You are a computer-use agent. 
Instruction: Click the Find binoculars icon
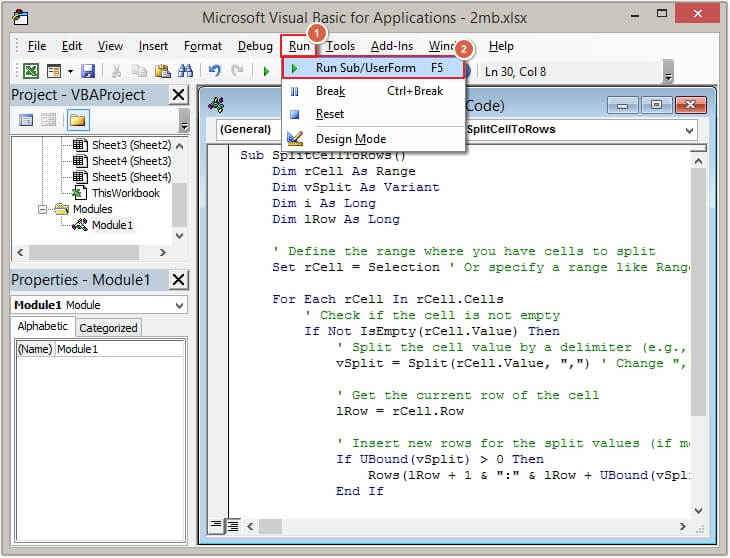click(184, 71)
